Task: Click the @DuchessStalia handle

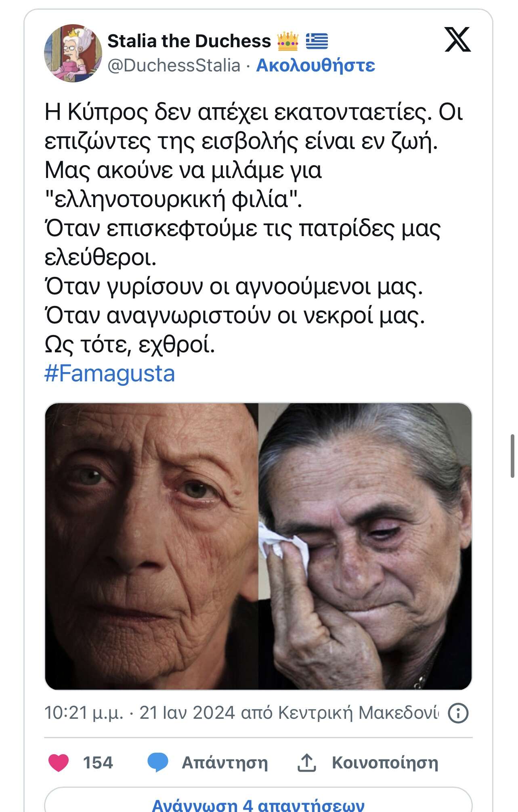Action: [174, 65]
